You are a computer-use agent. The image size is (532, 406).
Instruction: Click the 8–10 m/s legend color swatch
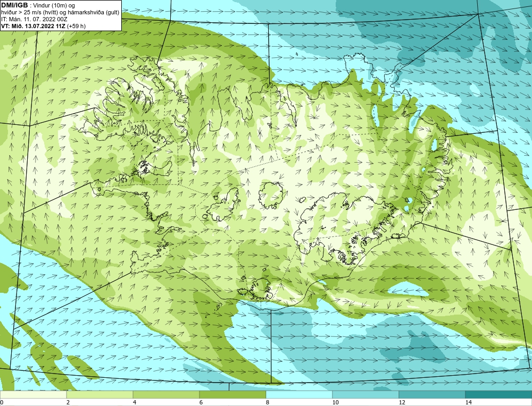coord(299,394)
